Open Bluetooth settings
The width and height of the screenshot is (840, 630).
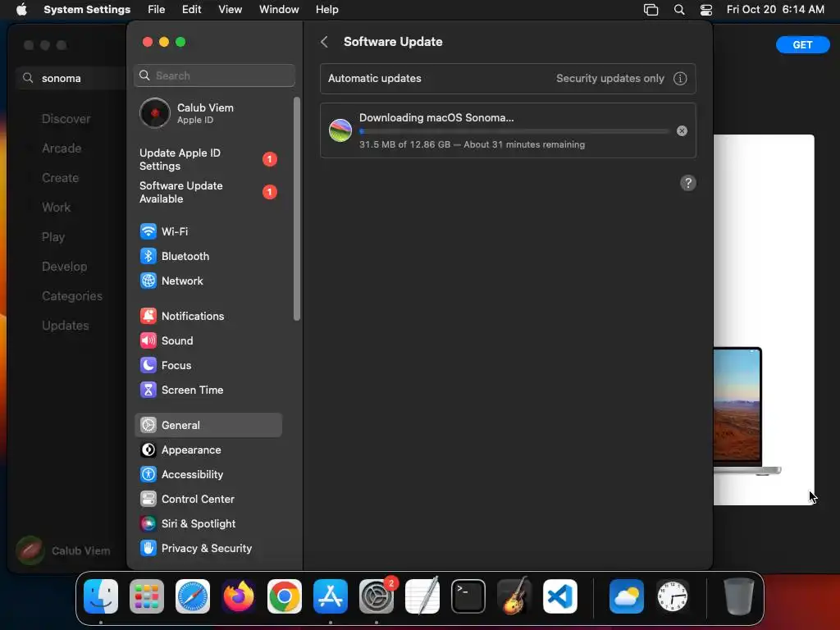click(208, 256)
